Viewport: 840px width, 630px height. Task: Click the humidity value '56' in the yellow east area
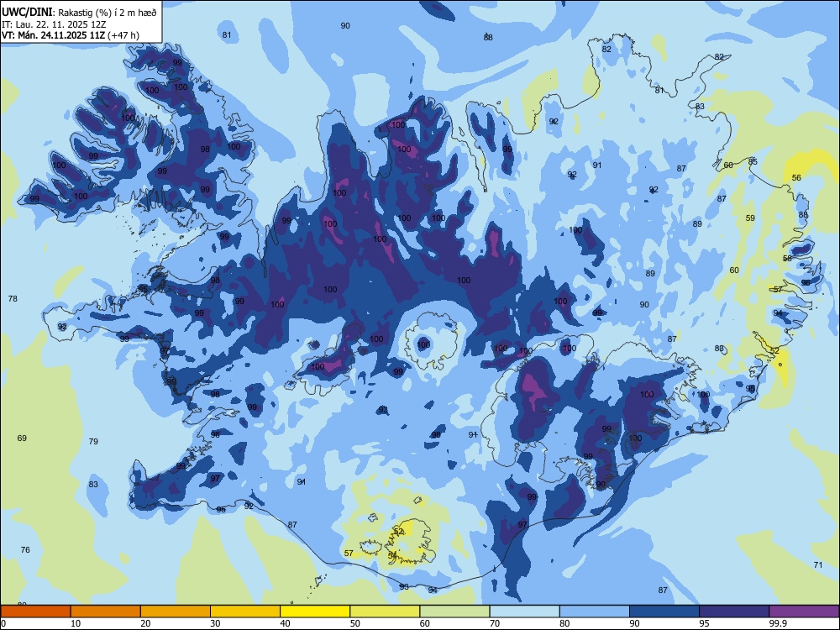796,177
